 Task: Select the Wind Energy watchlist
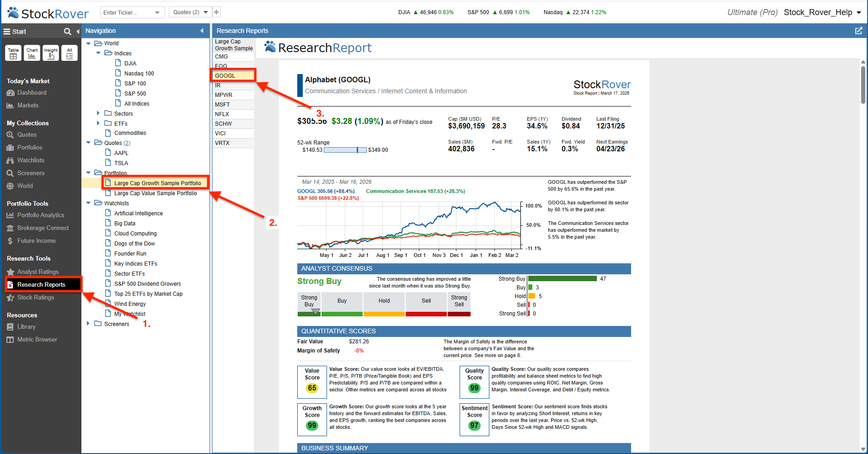pyautogui.click(x=130, y=304)
